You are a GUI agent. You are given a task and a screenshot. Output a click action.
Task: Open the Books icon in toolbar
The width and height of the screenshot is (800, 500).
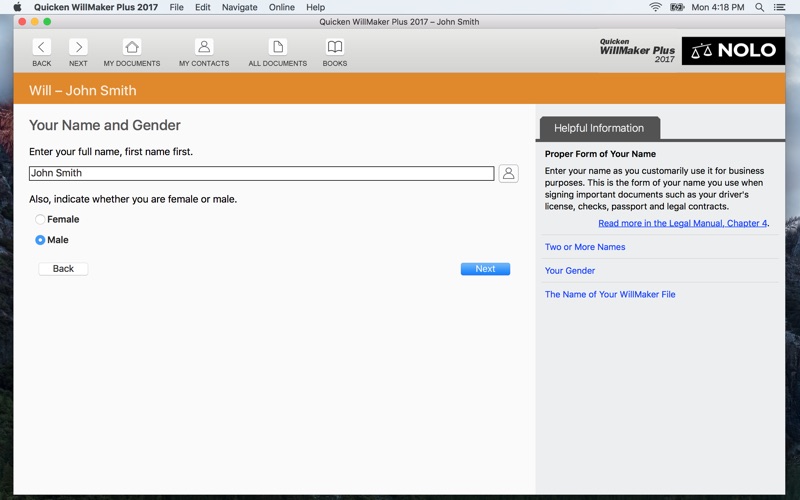point(335,47)
